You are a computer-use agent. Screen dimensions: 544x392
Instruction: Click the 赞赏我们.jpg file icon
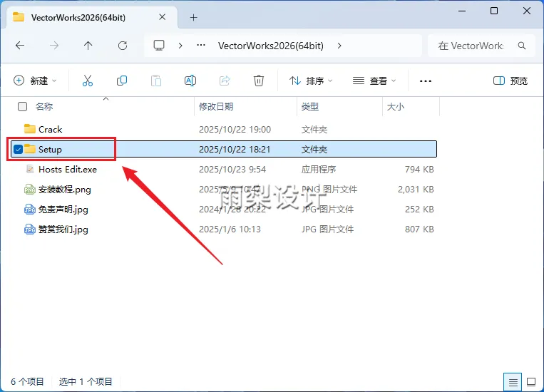pos(30,229)
